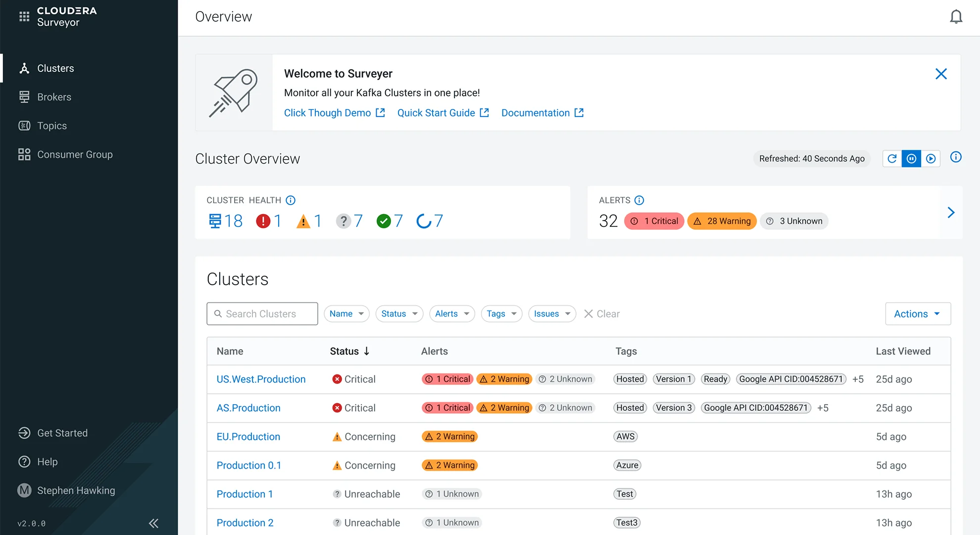Pause auto-refresh updates
Viewport: 980px width, 535px height.
(911, 159)
